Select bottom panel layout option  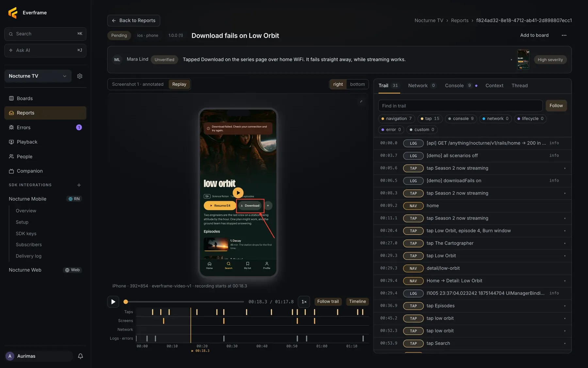357,84
